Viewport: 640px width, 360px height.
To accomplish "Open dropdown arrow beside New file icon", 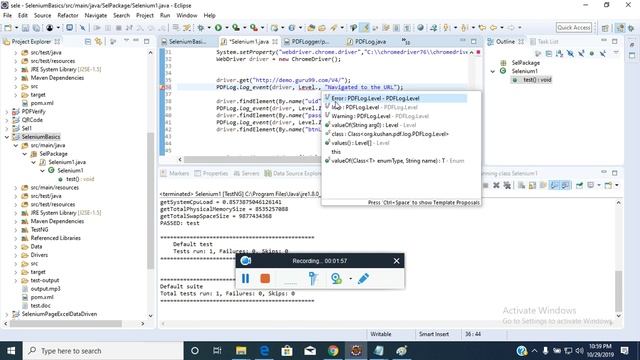I will click(x=16, y=28).
